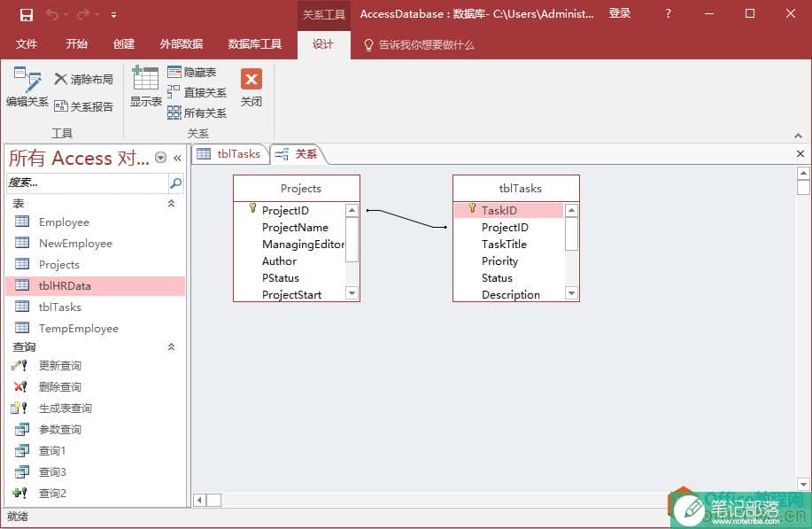
Task: Open the help question mark icon
Action: (x=668, y=14)
